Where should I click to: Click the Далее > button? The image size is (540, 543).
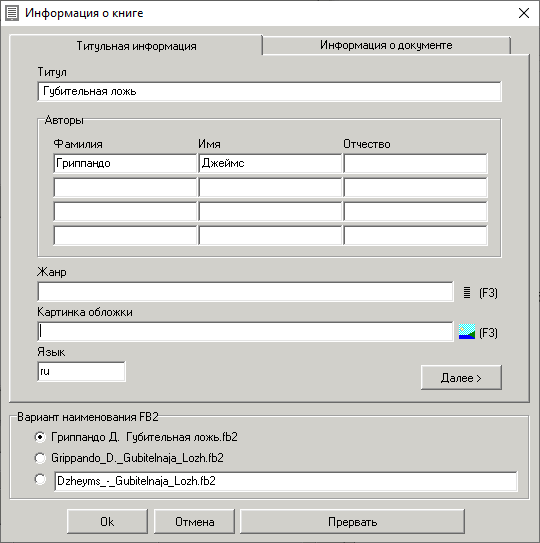461,377
